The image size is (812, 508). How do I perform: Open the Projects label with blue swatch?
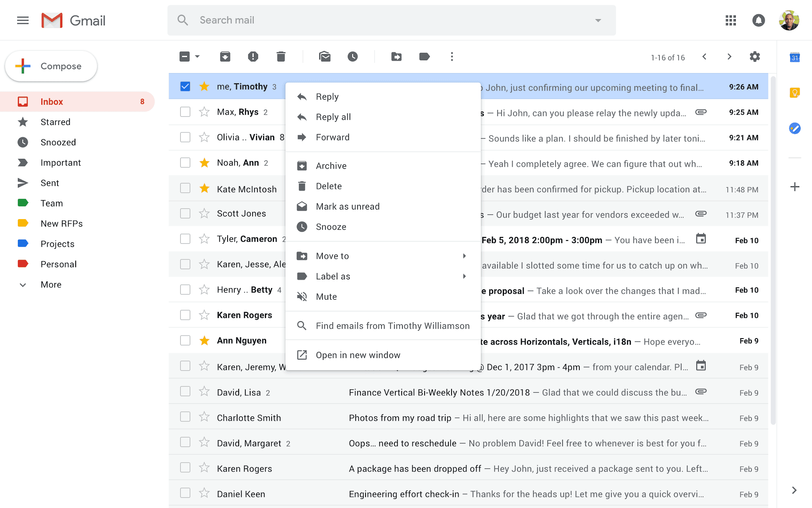click(57, 243)
